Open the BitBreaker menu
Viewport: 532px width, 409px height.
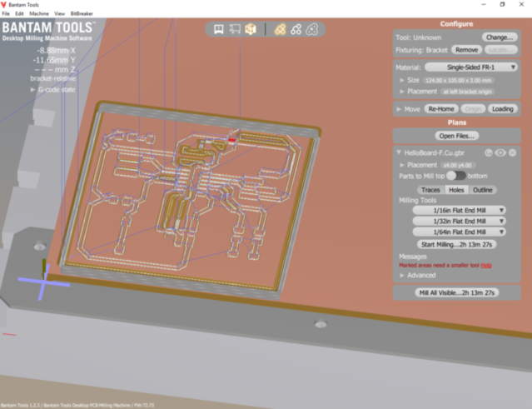pyautogui.click(x=82, y=13)
